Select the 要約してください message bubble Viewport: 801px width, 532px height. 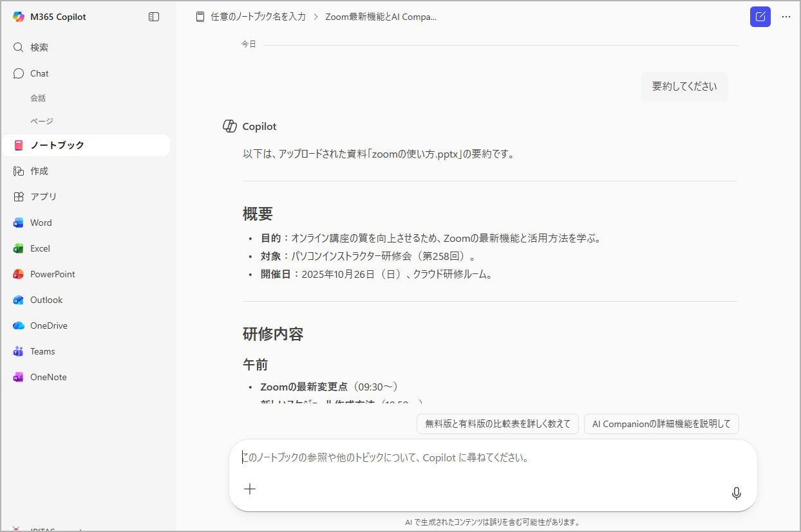[x=684, y=86]
